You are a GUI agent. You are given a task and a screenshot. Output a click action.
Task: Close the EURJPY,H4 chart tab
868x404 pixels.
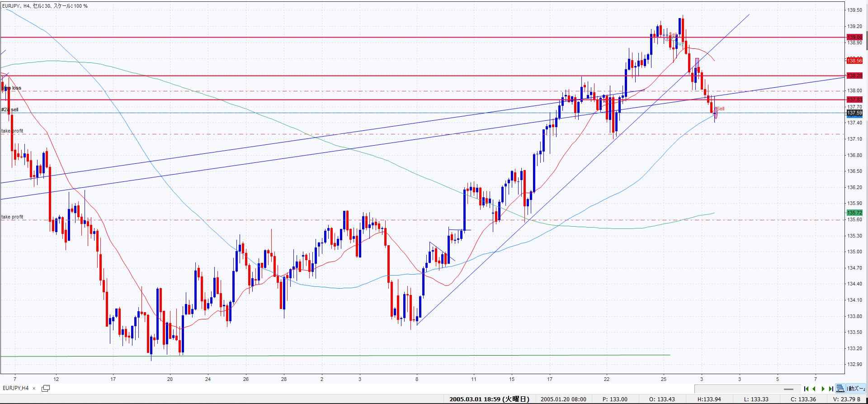(x=34, y=388)
